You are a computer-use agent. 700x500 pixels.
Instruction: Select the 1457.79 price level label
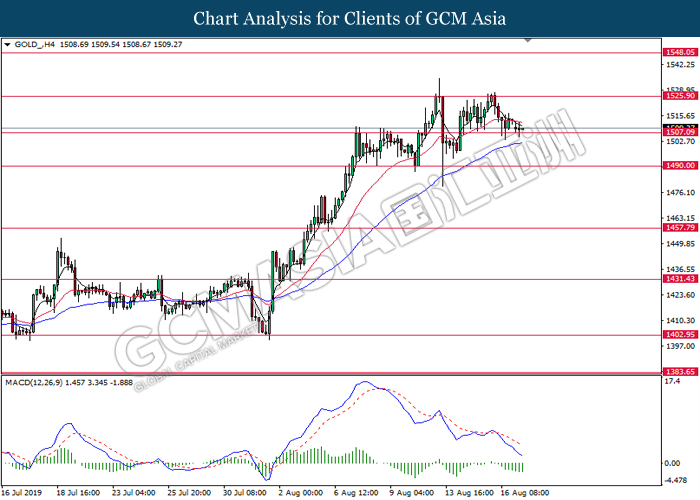(680, 228)
